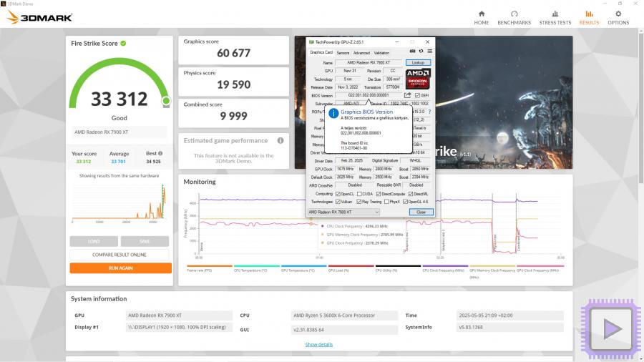Click the Average score 33 701
The image size is (644, 362).
click(x=118, y=162)
